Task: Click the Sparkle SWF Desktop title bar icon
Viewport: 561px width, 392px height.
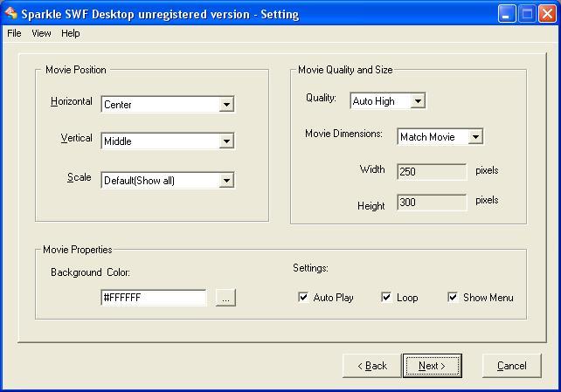Action: (10, 13)
